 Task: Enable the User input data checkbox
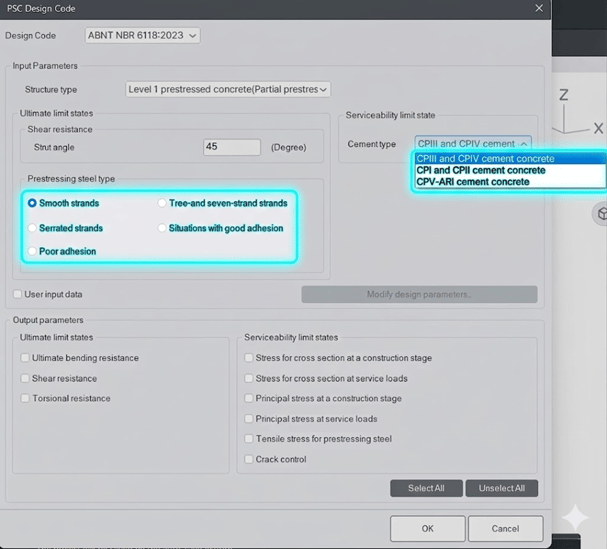click(x=18, y=295)
